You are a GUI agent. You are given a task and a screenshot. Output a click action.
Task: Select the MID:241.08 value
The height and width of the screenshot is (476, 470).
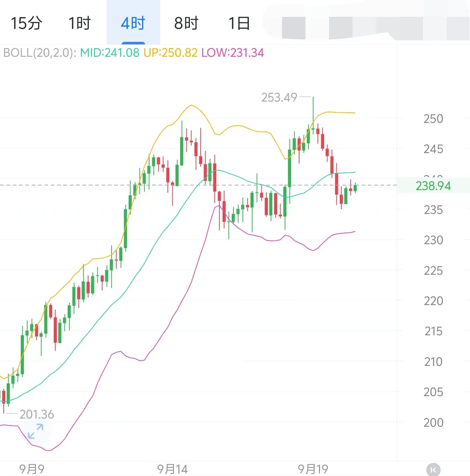(x=110, y=53)
